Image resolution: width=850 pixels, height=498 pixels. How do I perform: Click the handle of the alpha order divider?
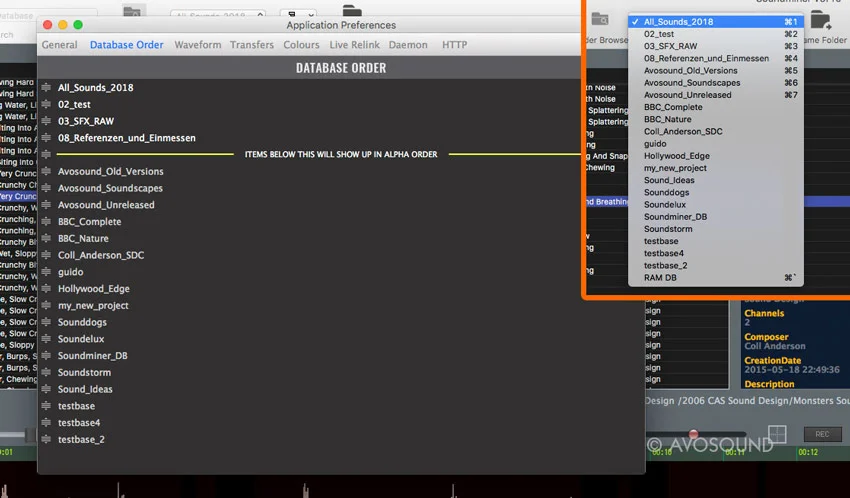pyautogui.click(x=46, y=154)
